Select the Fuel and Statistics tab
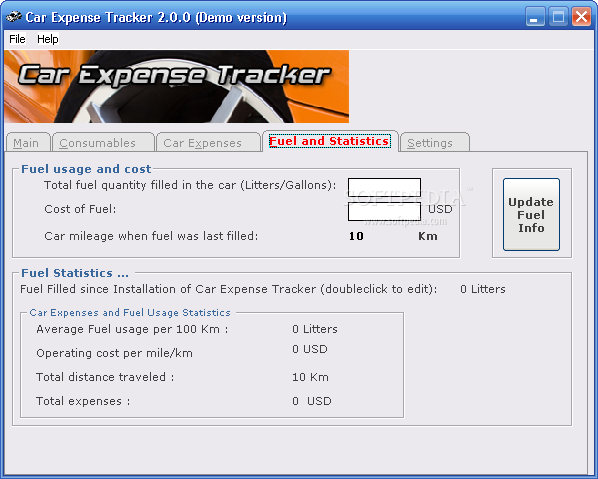This screenshot has height=479, width=598. pyautogui.click(x=330, y=141)
